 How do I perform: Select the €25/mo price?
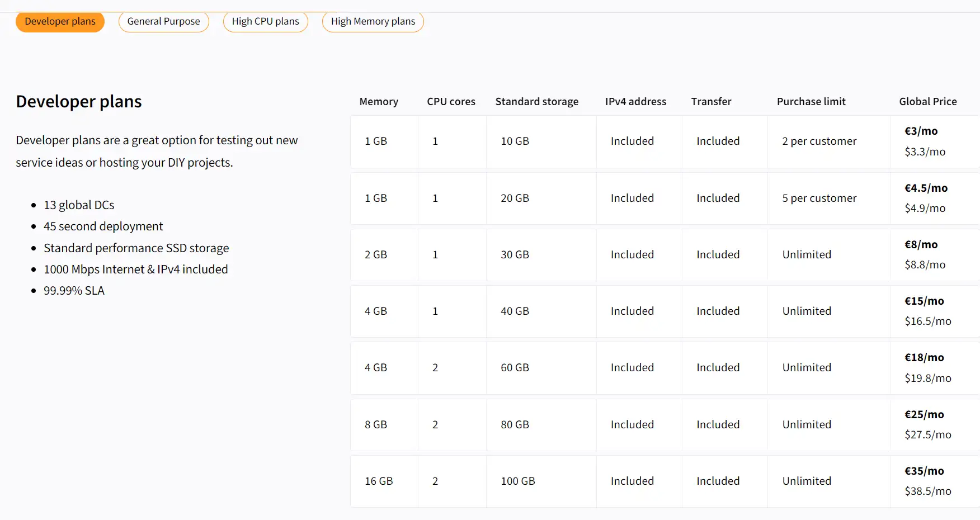point(924,415)
